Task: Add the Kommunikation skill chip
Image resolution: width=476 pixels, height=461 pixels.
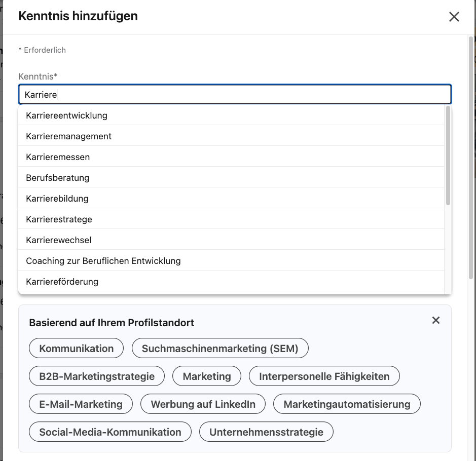Action: 77,349
